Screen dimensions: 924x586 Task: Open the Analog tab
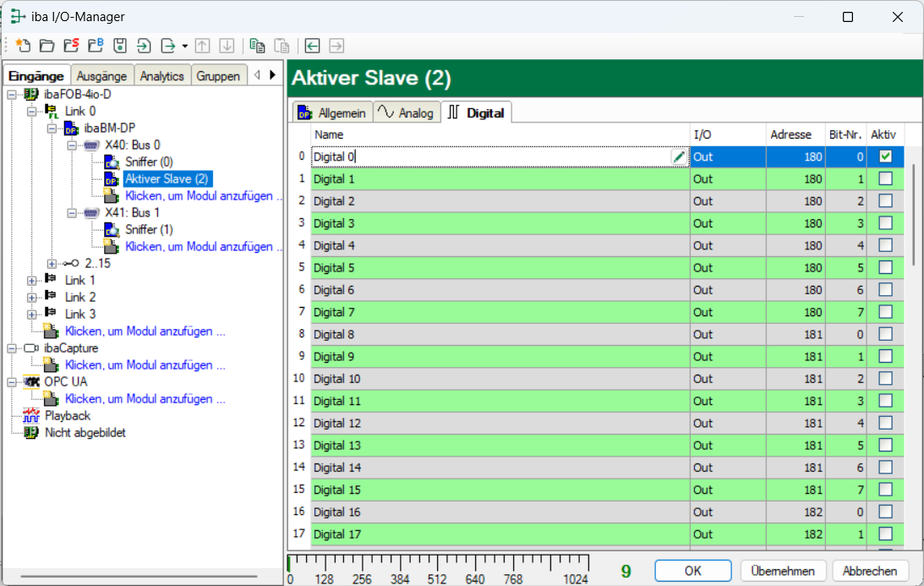click(407, 112)
